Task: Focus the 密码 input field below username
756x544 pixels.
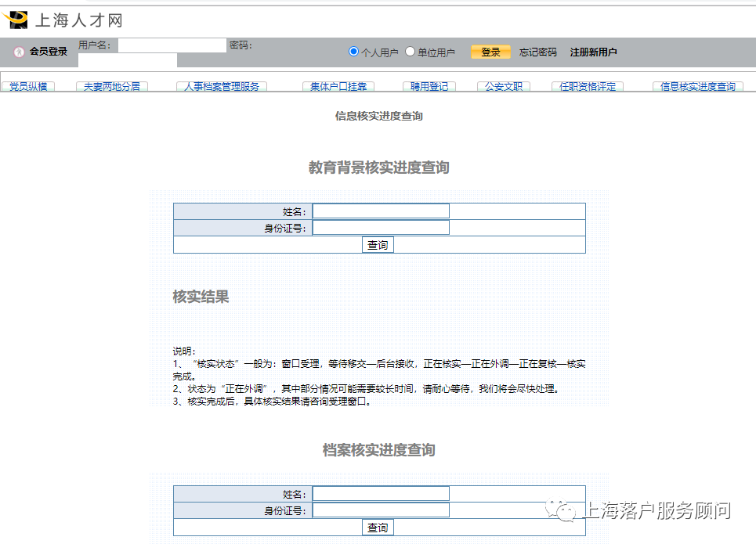Action: [128, 60]
